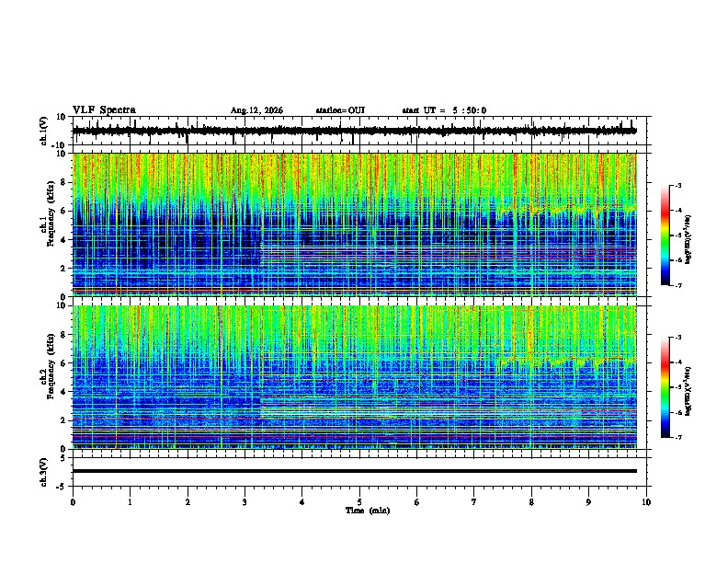Viewport: 728px width, 563px height.
Task: Click the 9 tick label on time axis
Action: click(x=588, y=502)
